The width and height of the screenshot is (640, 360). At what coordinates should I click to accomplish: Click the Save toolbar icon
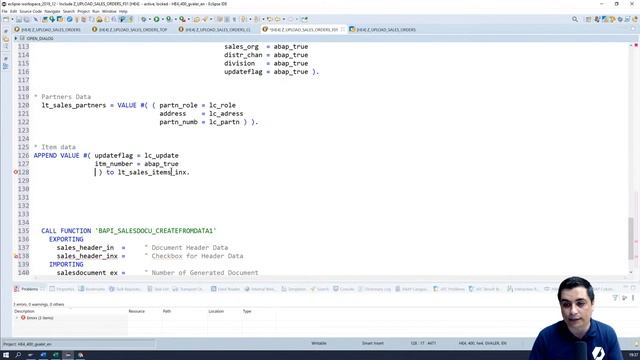point(19,19)
